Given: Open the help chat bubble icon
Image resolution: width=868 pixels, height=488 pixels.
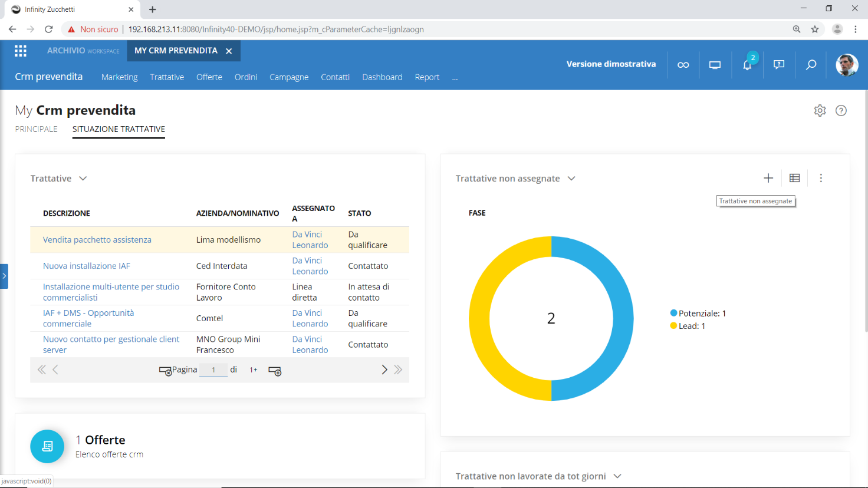Looking at the screenshot, I should [x=779, y=65].
